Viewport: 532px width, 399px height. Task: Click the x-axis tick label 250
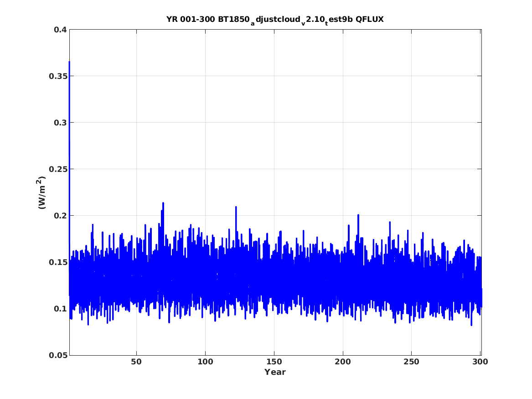pyautogui.click(x=411, y=362)
